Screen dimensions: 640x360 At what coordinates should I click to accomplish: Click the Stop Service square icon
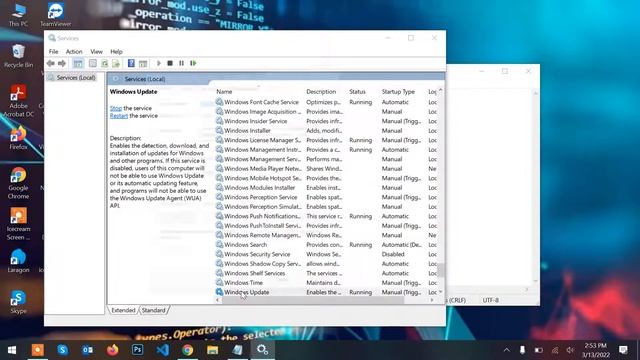(x=170, y=63)
